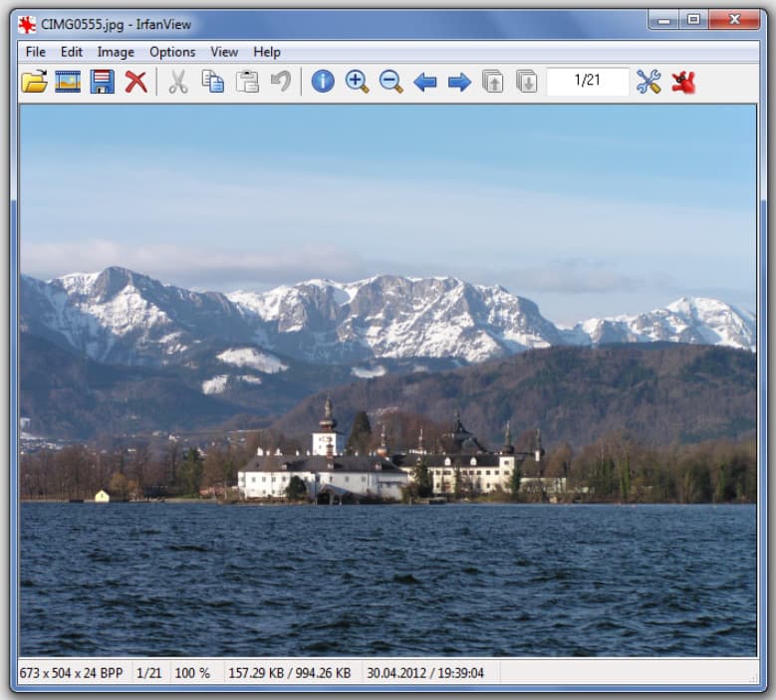Image resolution: width=776 pixels, height=700 pixels.
Task: Zoom in with the plus magnifier
Action: [357, 82]
